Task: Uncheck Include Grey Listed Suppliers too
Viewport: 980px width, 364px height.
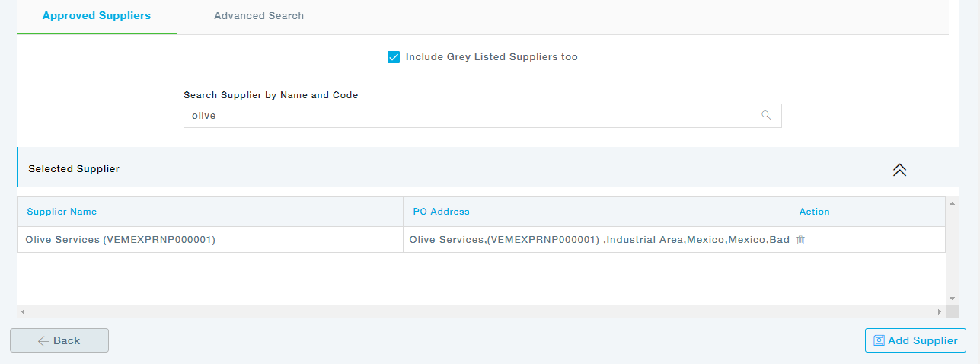Action: tap(394, 57)
